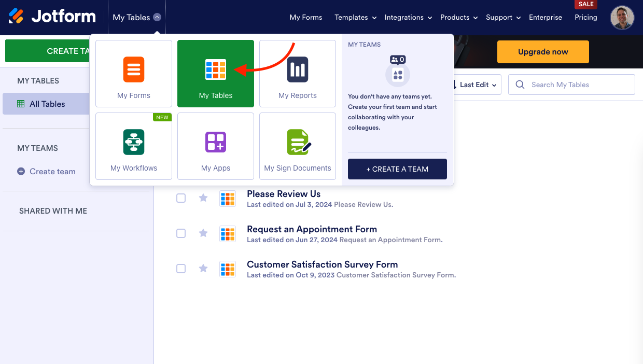Expand the Templates menu

(355, 17)
